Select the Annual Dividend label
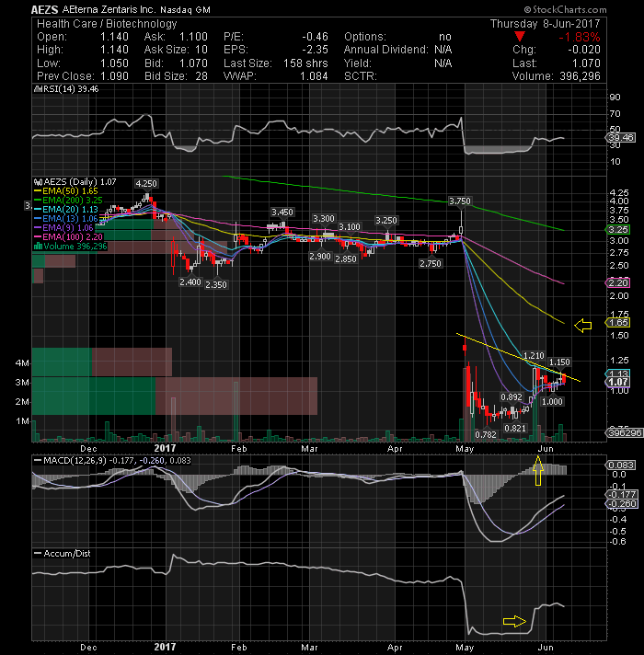 (x=385, y=50)
